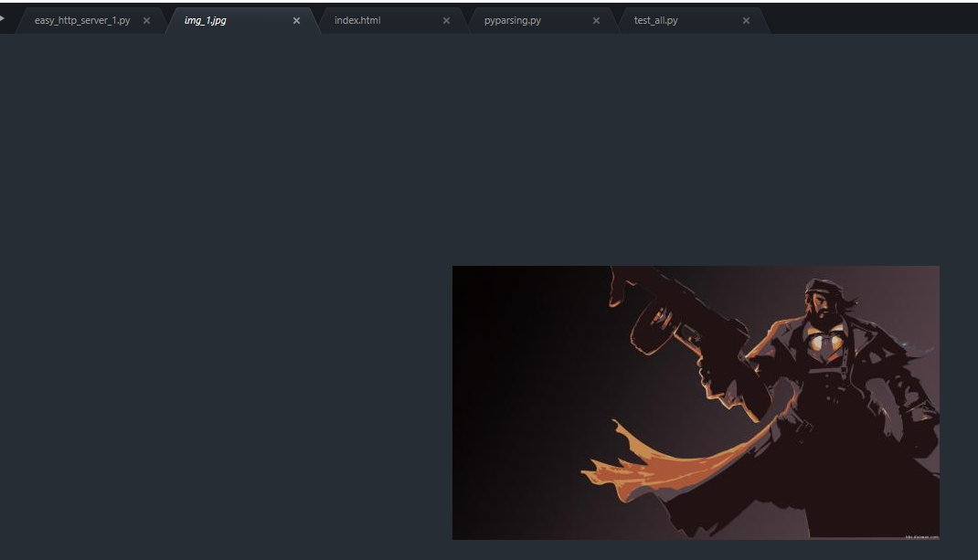Close the pyparsing.py tab
Viewport: 978px width, 560px height.
coord(596,21)
